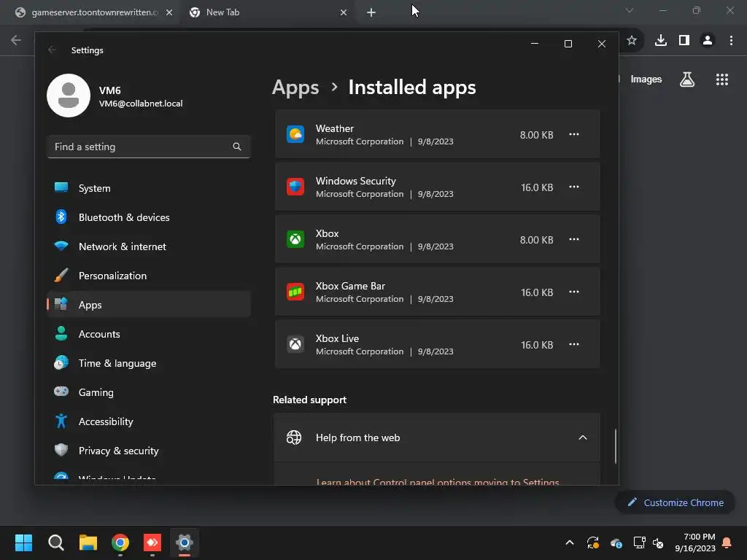The height and width of the screenshot is (560, 747).
Task: Click the network display tray icon
Action: (x=639, y=542)
